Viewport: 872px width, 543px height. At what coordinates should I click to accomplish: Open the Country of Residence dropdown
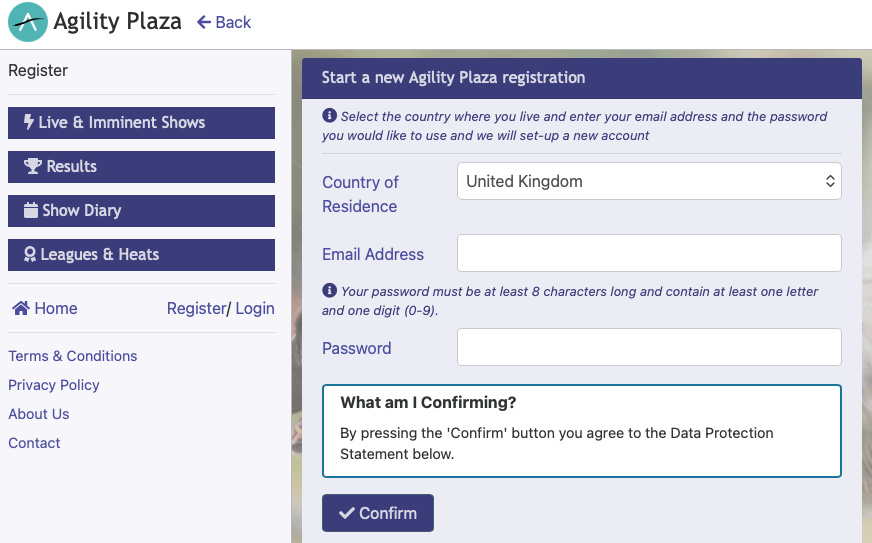pyautogui.click(x=648, y=182)
